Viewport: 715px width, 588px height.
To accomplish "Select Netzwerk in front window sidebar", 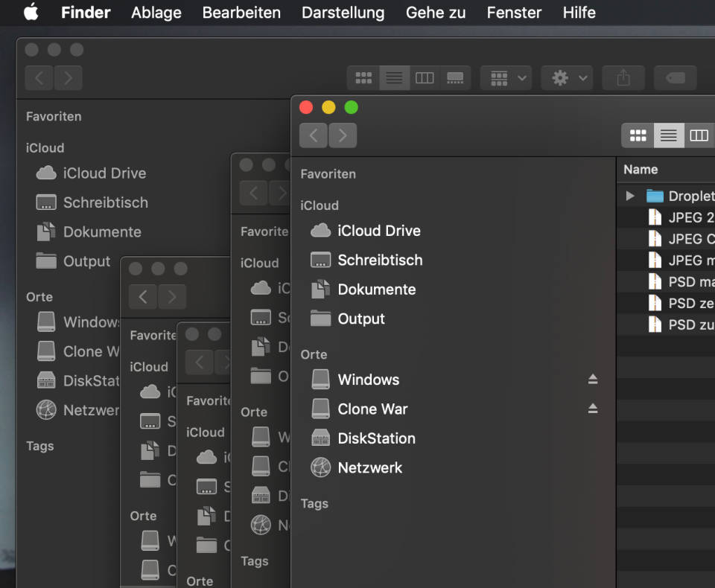I will 356,467.
